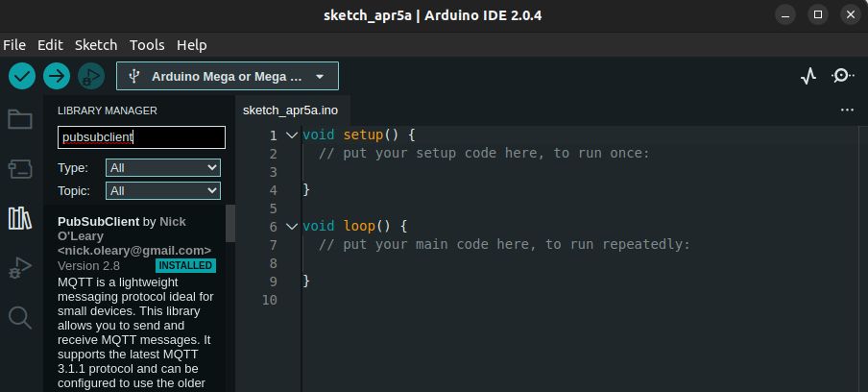Click the Version 2.8 text
The image size is (868, 392).
tap(88, 266)
